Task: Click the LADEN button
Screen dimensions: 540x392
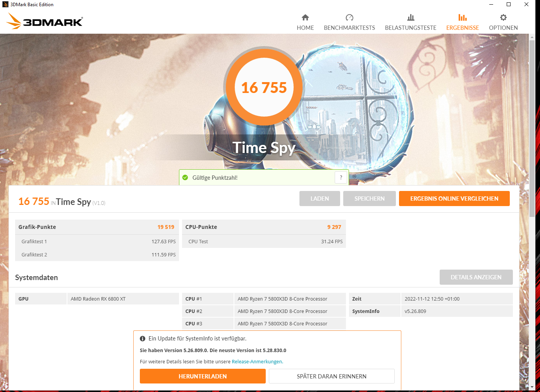Action: (320, 198)
